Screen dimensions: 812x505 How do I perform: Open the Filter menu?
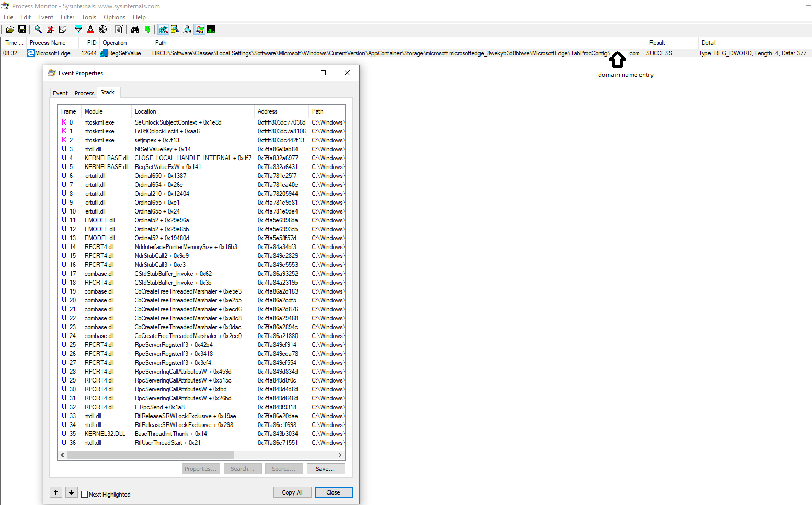click(67, 17)
